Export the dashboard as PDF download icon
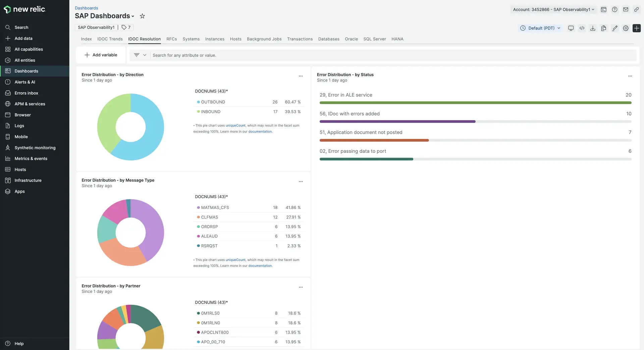 (x=592, y=28)
